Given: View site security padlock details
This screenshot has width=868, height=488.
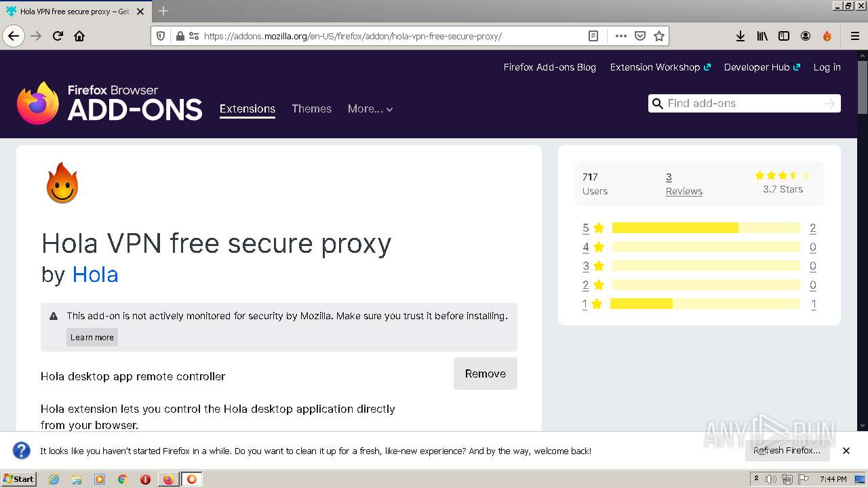Looking at the screenshot, I should click(x=180, y=36).
